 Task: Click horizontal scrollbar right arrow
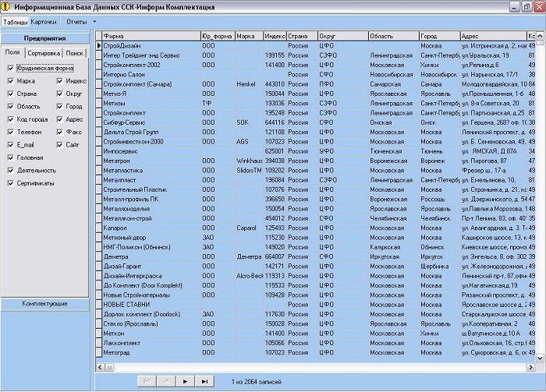531,367
